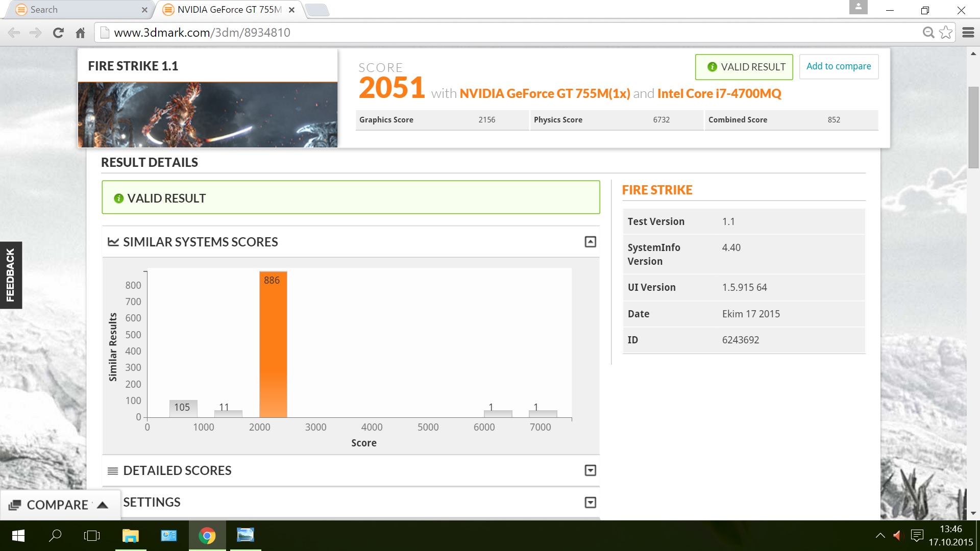Click the address bar search magnifier icon
980x551 pixels.
pyautogui.click(x=928, y=33)
